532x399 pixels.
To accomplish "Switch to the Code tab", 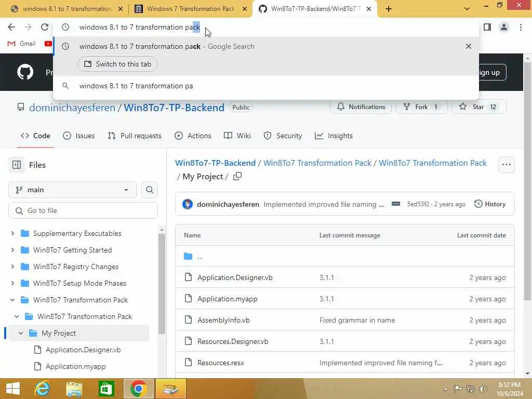I will tap(36, 136).
